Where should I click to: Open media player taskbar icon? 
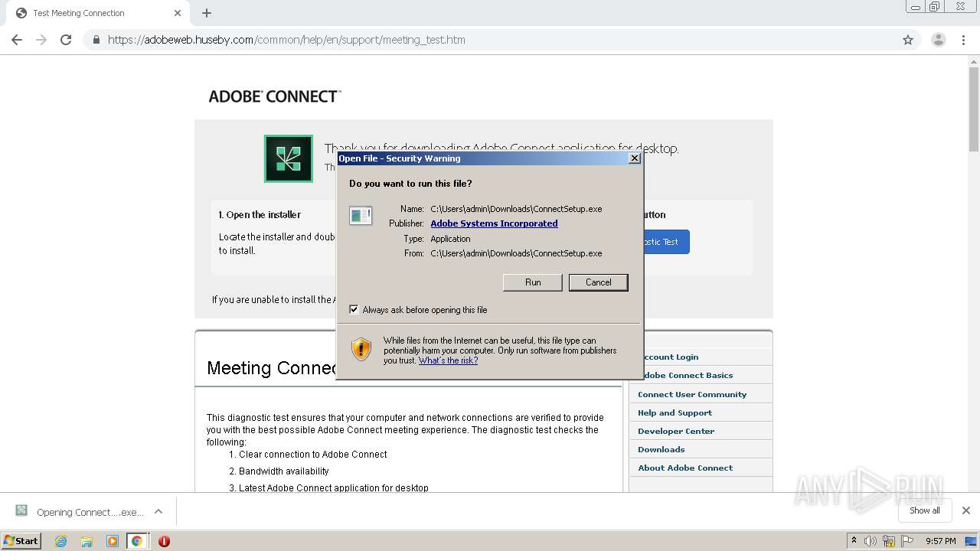click(x=112, y=541)
